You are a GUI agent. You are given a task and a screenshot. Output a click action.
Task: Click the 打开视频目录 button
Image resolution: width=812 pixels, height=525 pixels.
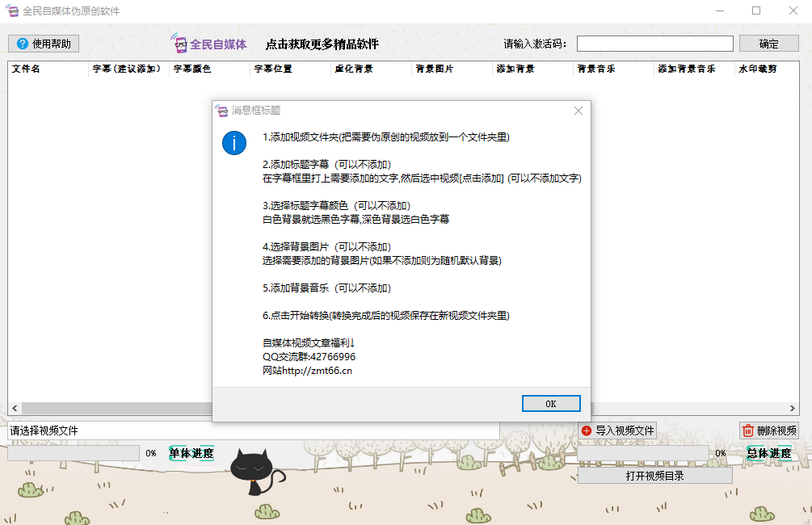click(x=654, y=474)
